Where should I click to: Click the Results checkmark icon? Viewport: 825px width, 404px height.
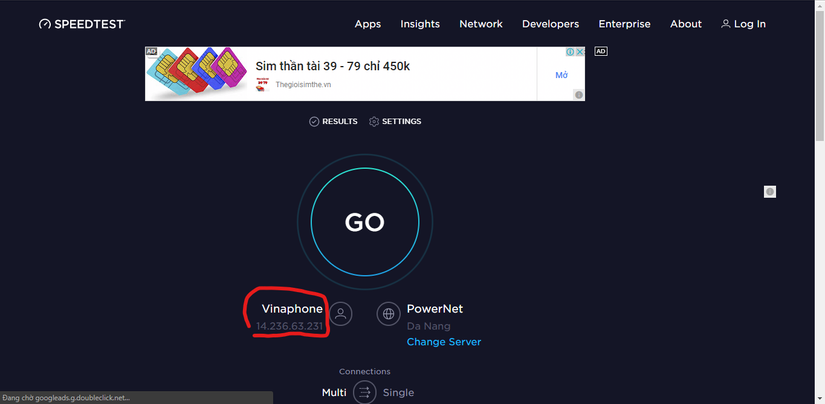tap(314, 122)
